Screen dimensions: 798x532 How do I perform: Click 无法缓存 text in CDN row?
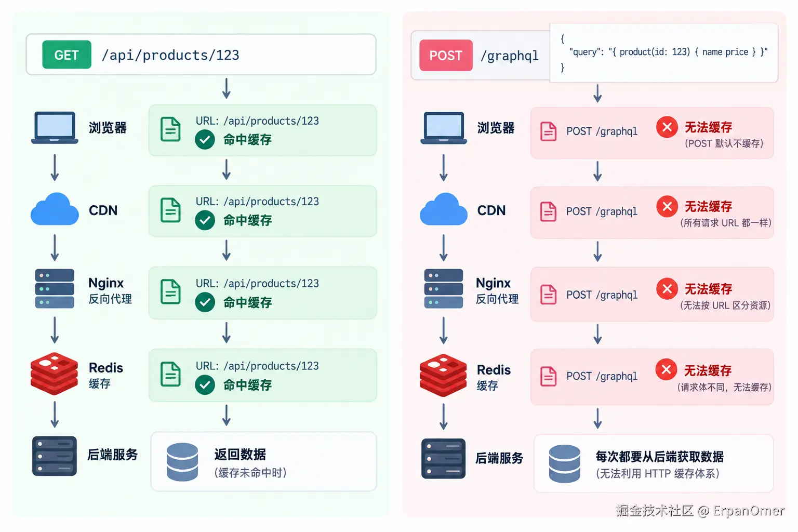(x=709, y=207)
